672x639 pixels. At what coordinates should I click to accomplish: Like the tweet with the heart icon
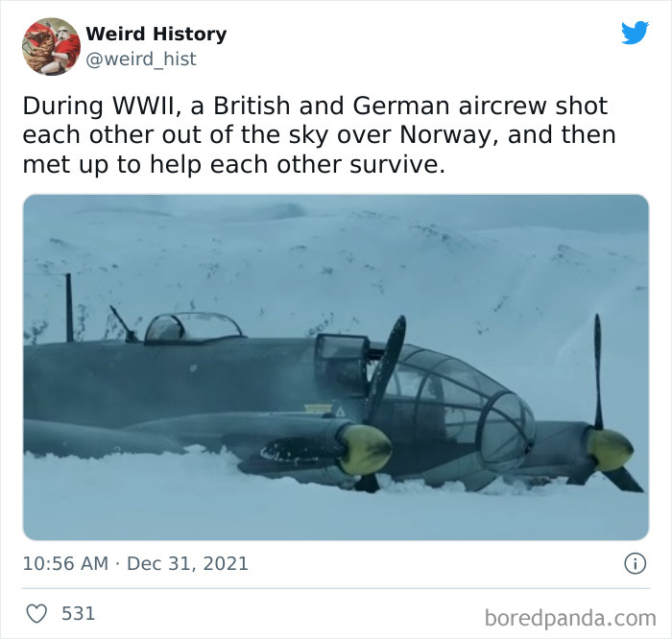[36, 613]
